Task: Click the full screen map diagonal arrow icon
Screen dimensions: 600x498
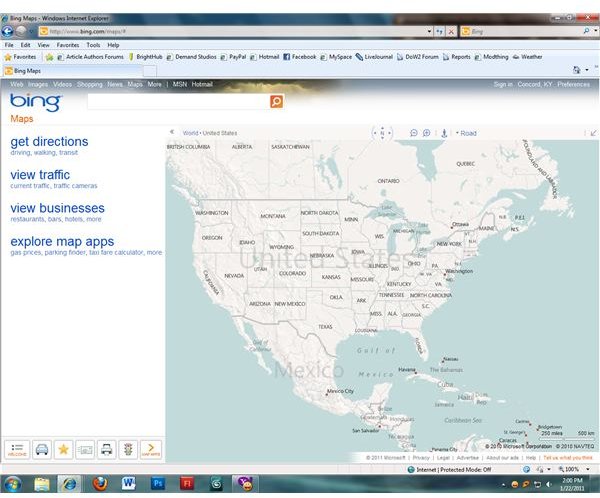Action: pyautogui.click(x=593, y=133)
